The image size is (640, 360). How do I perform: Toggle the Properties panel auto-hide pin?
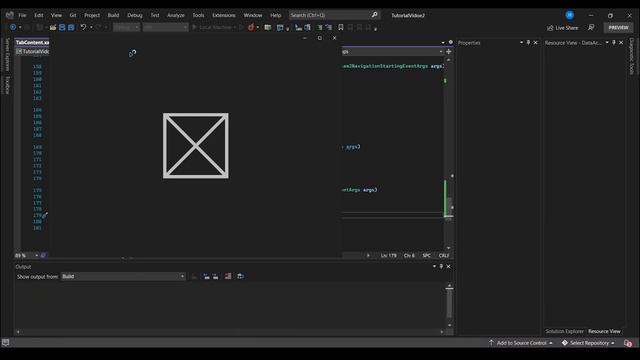tap(528, 42)
